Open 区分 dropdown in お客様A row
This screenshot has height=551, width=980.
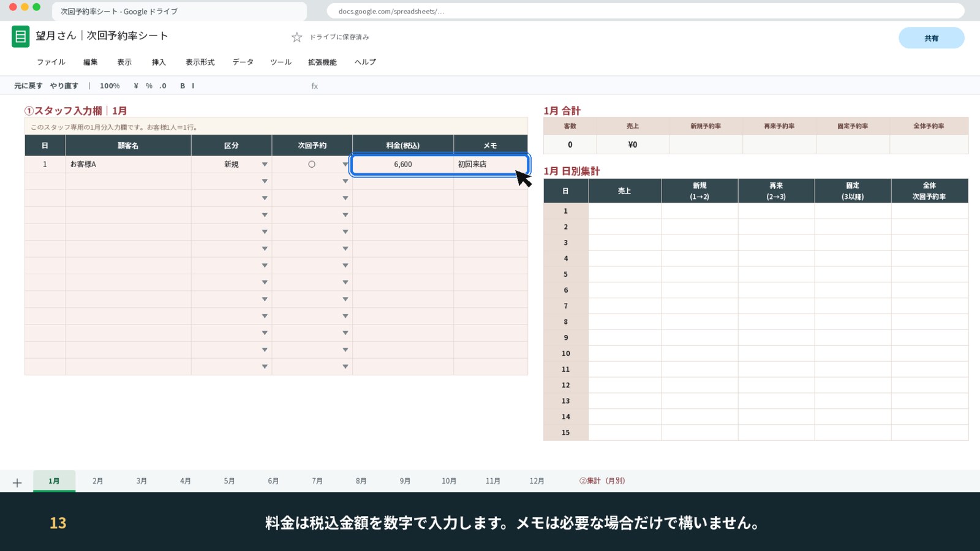265,165
